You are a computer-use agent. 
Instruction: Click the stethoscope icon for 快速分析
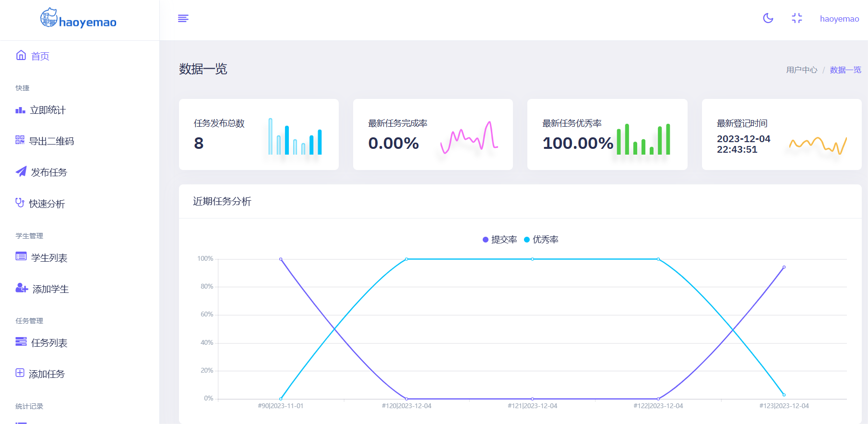tap(20, 203)
